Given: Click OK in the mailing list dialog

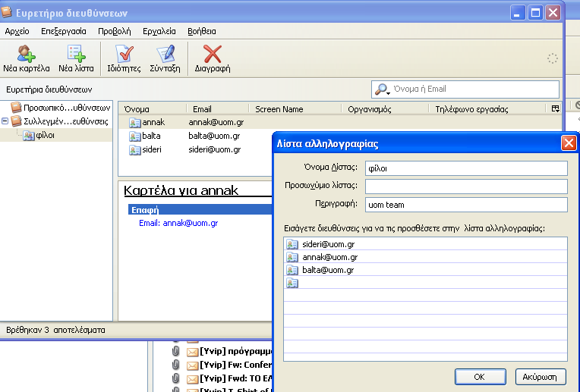Looking at the screenshot, I should tap(480, 377).
